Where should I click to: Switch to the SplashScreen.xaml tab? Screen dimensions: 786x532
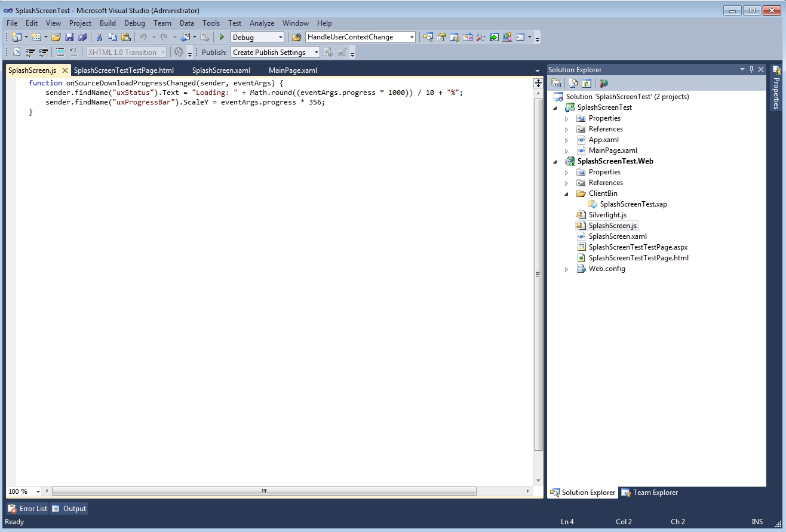click(x=221, y=70)
